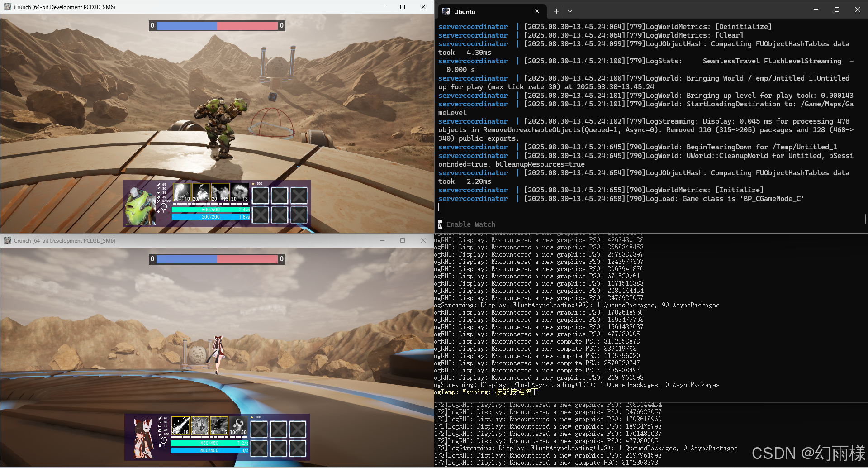868x468 pixels.
Task: Open the terminal profile dropdown chevron
Action: point(570,11)
